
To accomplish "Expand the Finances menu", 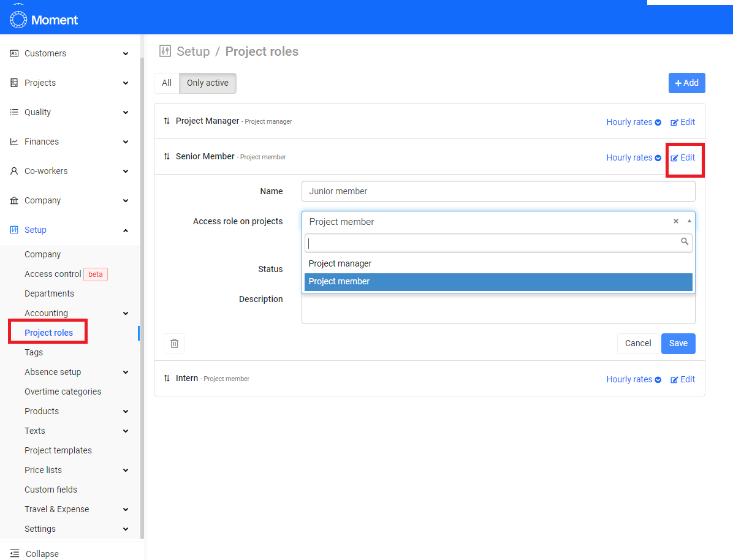I will click(125, 142).
